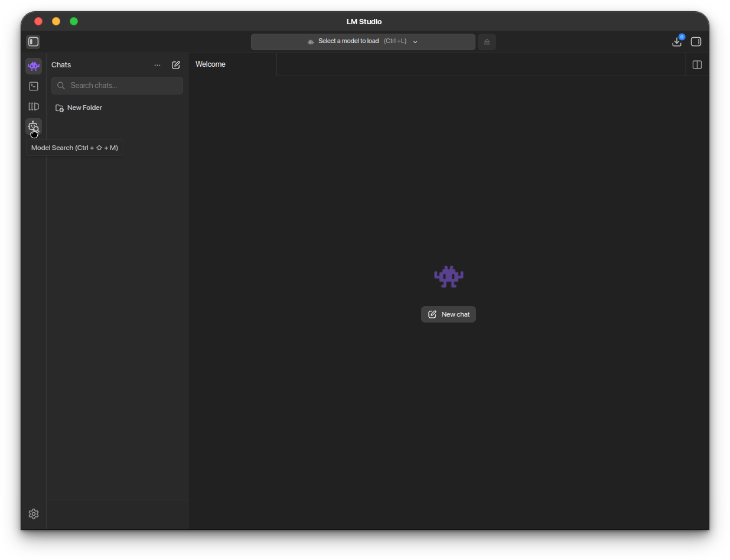Screen dimensions: 730x560
Task: Toggle the split view icon
Action: pyautogui.click(x=697, y=65)
